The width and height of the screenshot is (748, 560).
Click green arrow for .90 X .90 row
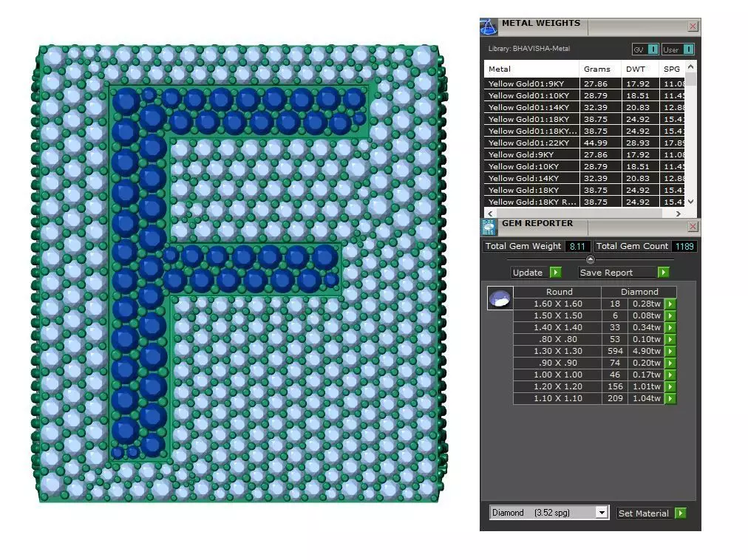pos(670,363)
